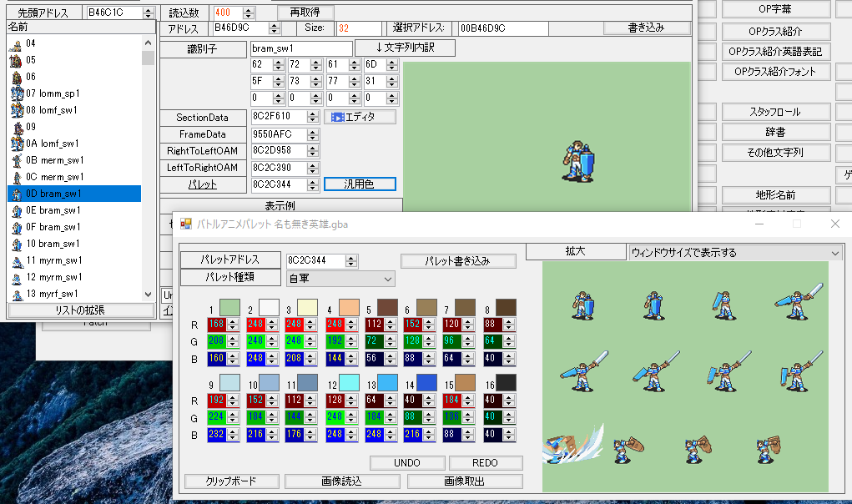Click color swatch 16 black
The height and width of the screenshot is (504, 852).
pos(506,382)
